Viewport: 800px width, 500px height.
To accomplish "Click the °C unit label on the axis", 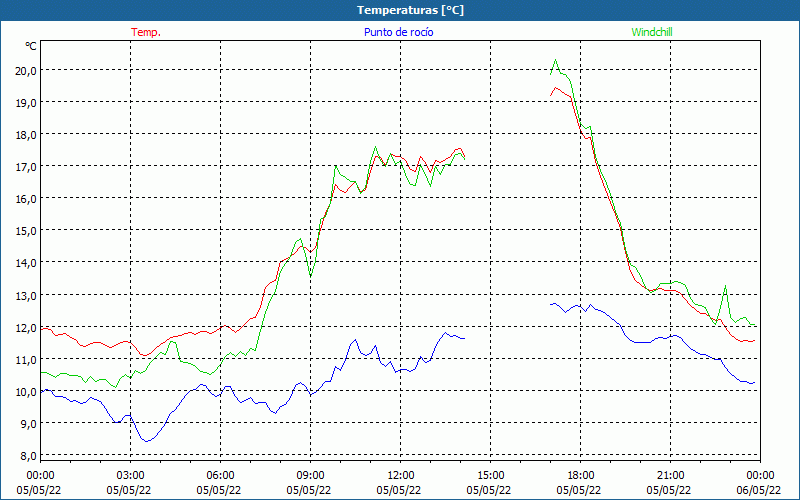I will (x=31, y=46).
